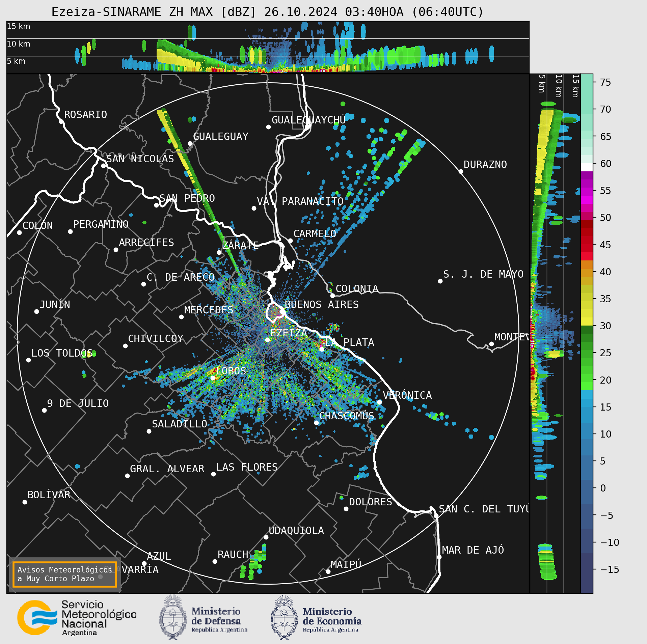The width and height of the screenshot is (647, 644).
Task: Click the EZEIZA radar site marker dot
Action: point(267,340)
